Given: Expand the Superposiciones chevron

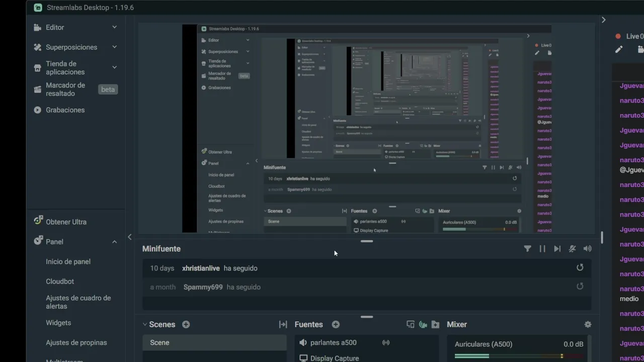Looking at the screenshot, I should (114, 47).
